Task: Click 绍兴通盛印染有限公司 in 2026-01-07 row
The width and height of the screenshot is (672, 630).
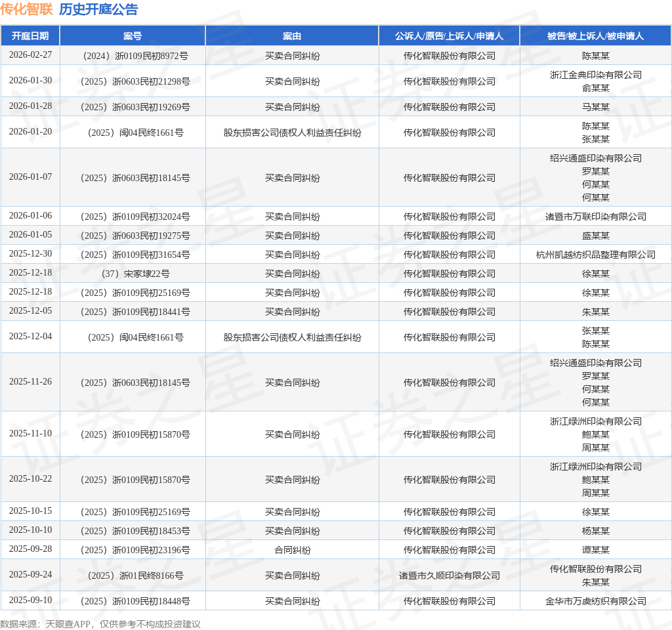Action: [596, 158]
